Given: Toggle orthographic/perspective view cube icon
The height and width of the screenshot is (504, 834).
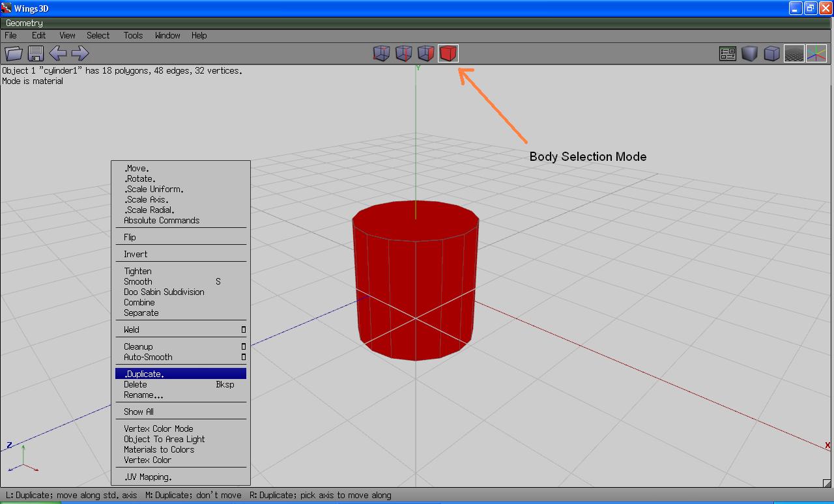Looking at the screenshot, I should click(x=771, y=53).
